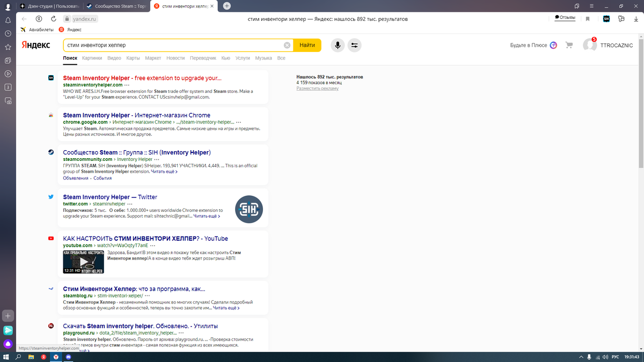The height and width of the screenshot is (362, 644).
Task: Open Messenger paper-plane icon in sidebar
Action: coord(8,330)
